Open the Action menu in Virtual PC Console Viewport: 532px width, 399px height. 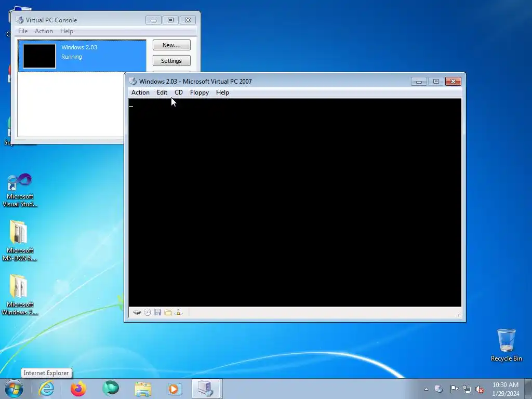click(44, 31)
